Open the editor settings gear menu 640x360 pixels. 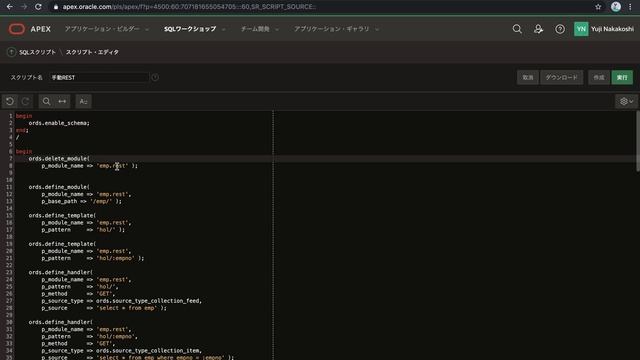(x=626, y=101)
